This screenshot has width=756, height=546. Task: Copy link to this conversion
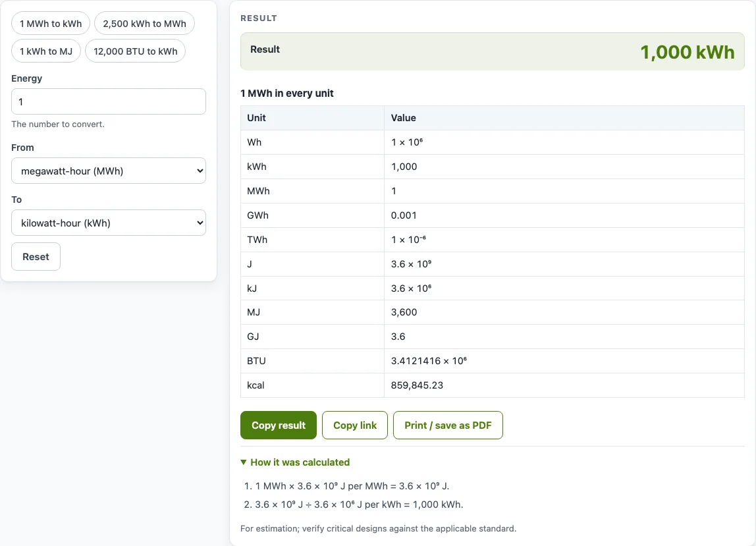click(355, 425)
